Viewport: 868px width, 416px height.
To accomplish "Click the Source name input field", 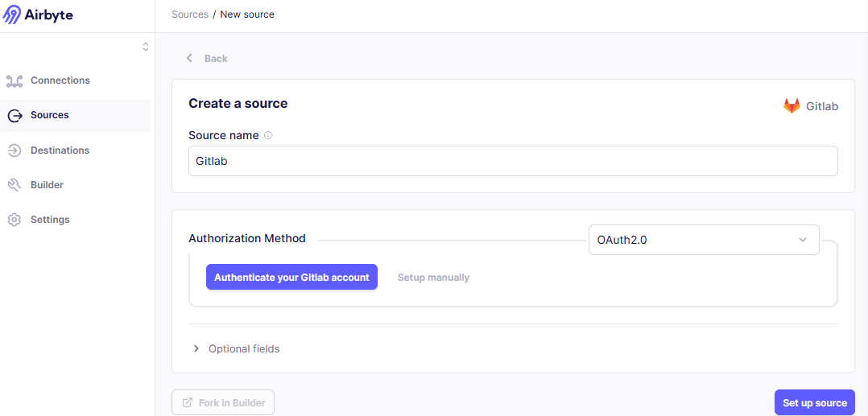I will [513, 161].
